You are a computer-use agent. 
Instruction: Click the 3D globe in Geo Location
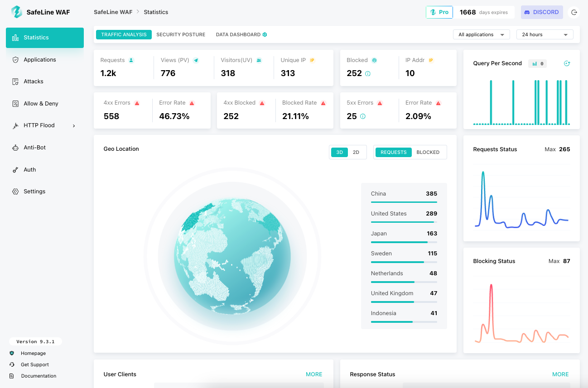pos(232,256)
